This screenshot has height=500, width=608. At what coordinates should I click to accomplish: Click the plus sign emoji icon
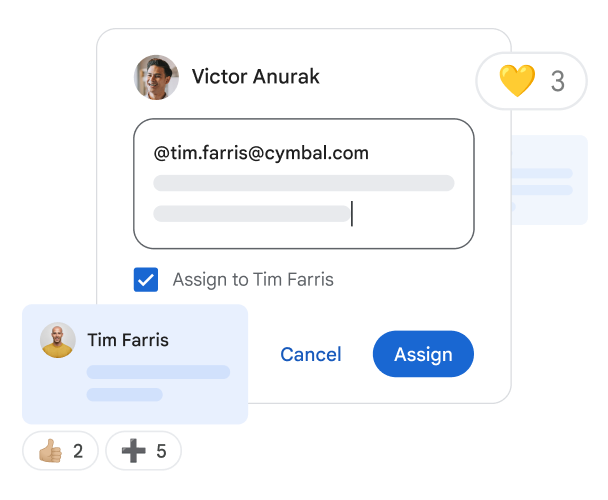tap(134, 451)
